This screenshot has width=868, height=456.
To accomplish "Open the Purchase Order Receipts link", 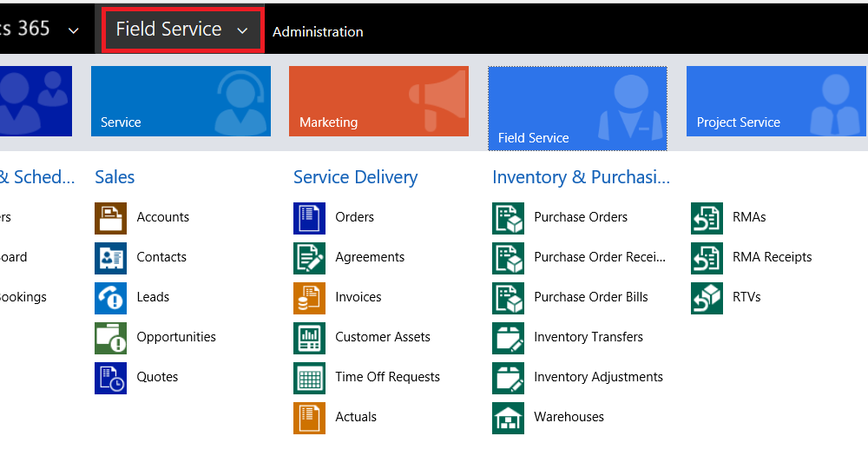I will (600, 257).
